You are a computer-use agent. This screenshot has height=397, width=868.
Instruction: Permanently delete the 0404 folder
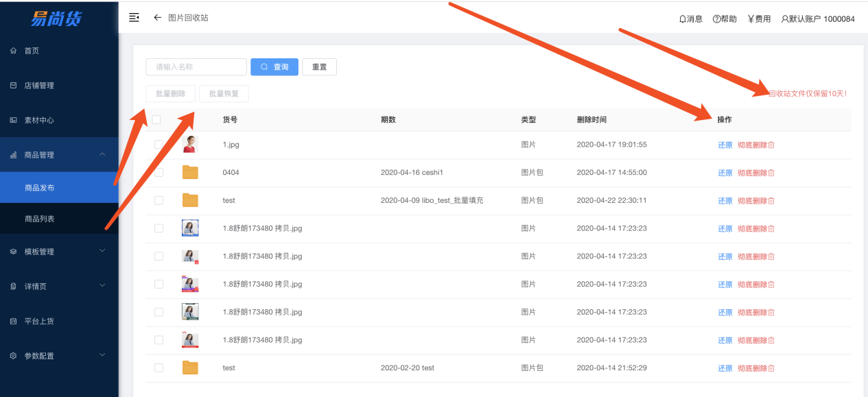pos(755,173)
